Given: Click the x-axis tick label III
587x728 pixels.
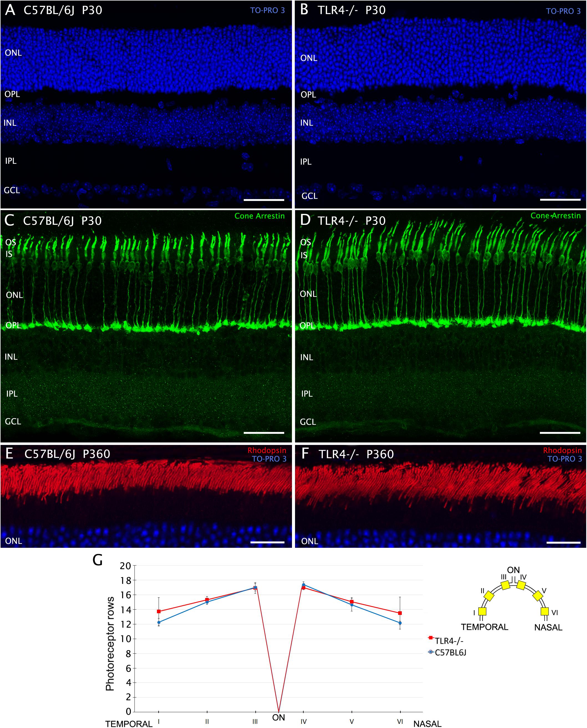Looking at the screenshot, I should (255, 722).
